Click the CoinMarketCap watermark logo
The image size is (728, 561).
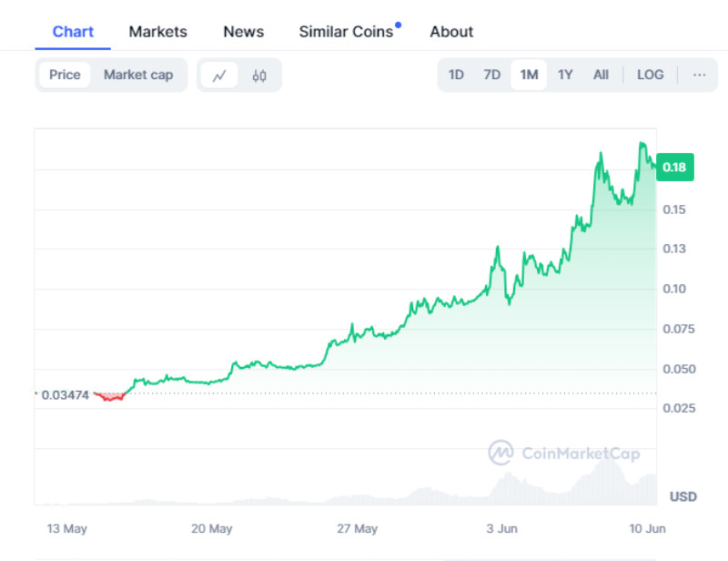pyautogui.click(x=564, y=453)
